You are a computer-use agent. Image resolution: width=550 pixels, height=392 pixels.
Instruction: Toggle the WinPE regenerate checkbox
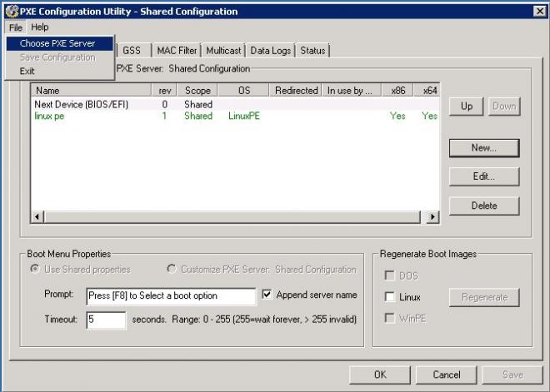[x=390, y=318]
